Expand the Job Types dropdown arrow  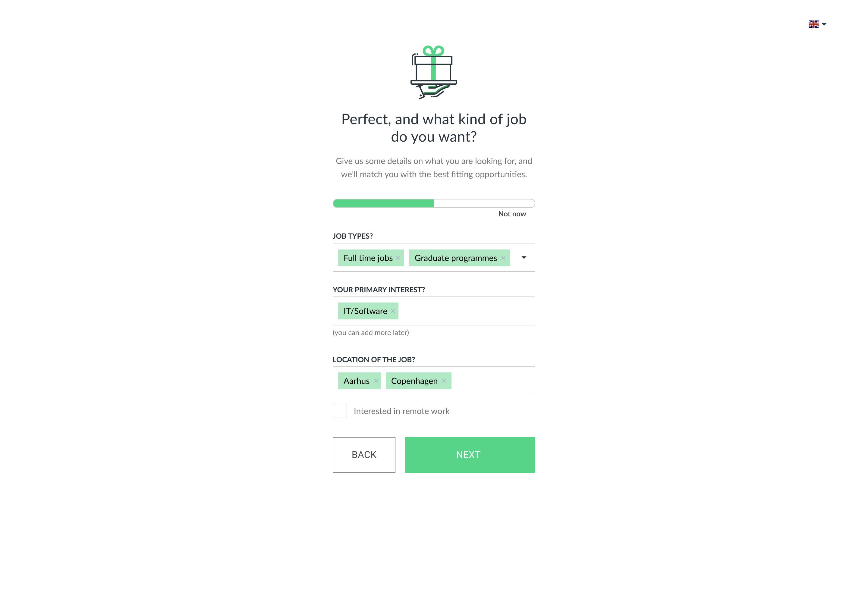click(524, 258)
